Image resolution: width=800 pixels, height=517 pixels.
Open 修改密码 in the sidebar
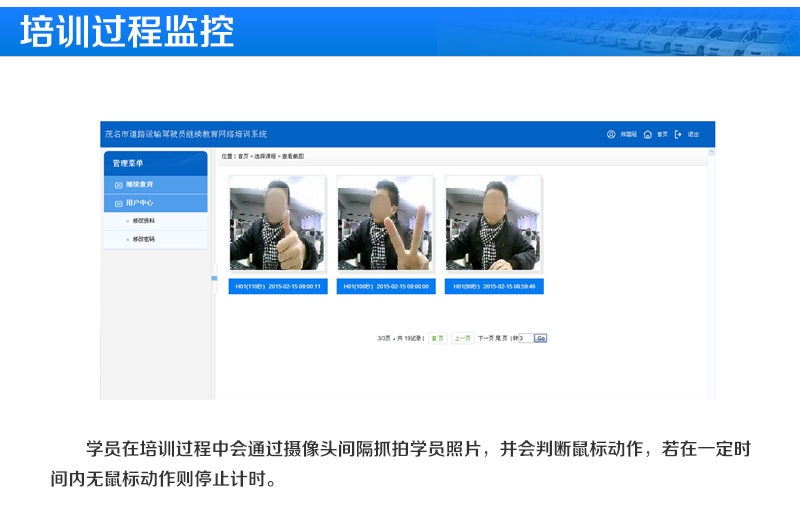coord(143,239)
